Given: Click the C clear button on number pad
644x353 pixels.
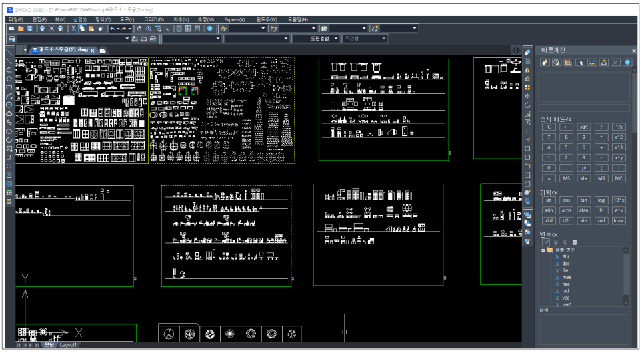Looking at the screenshot, I should (549, 127).
